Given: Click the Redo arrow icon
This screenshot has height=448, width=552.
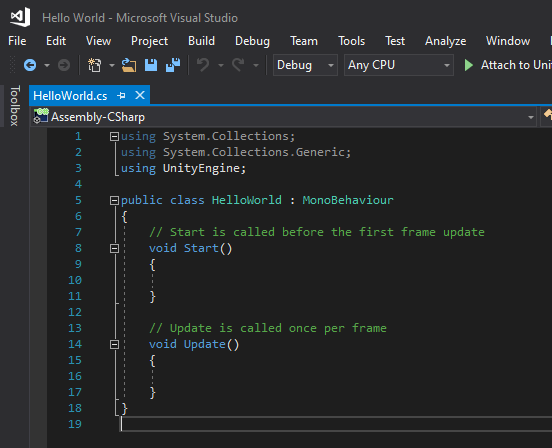Looking at the screenshot, I should pyautogui.click(x=238, y=65).
